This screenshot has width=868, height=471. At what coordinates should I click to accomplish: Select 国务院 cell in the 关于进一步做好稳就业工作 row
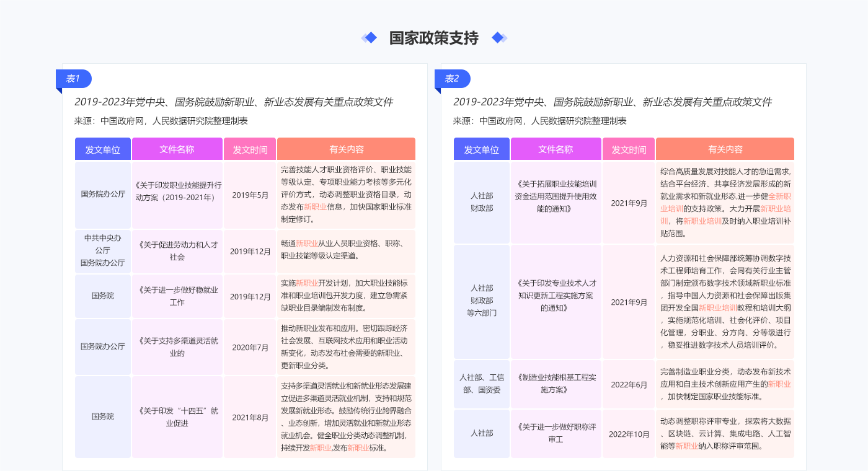click(x=103, y=296)
